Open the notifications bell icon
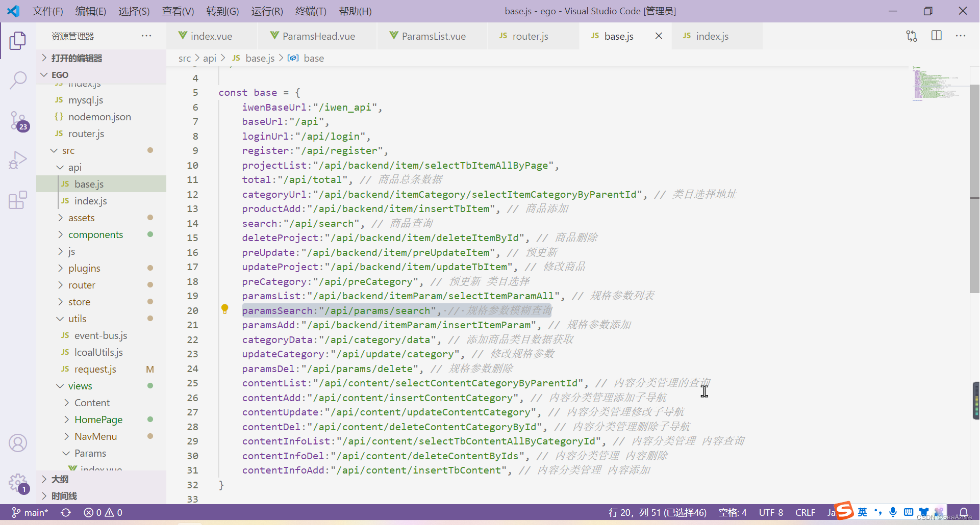The image size is (980, 525). (x=964, y=512)
